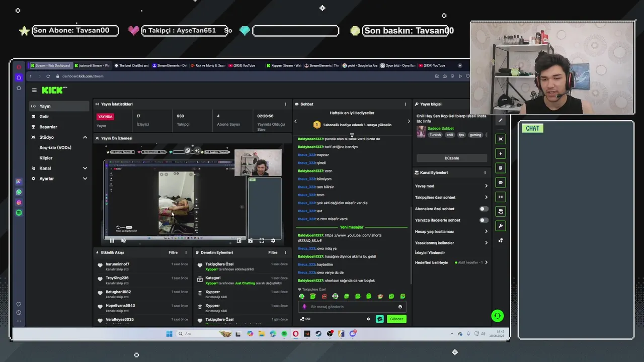The width and height of the screenshot is (644, 362).
Task: Click the gaming tag
Action: coord(475,135)
